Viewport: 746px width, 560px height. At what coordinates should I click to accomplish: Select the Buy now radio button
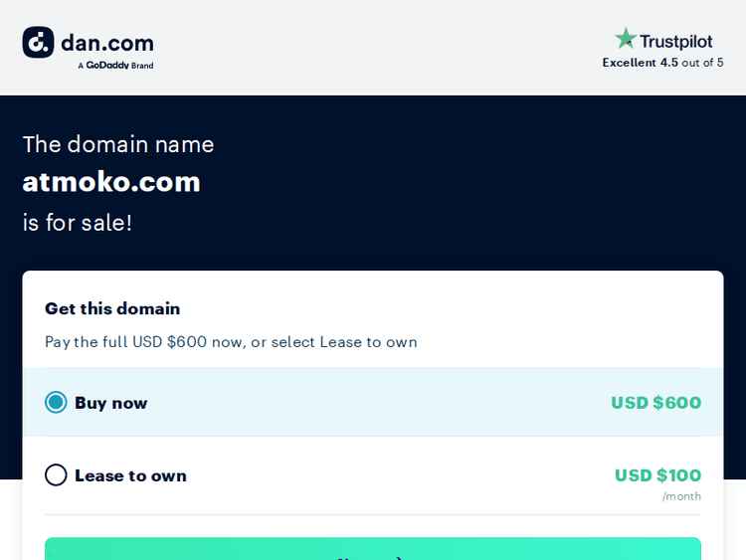56,403
